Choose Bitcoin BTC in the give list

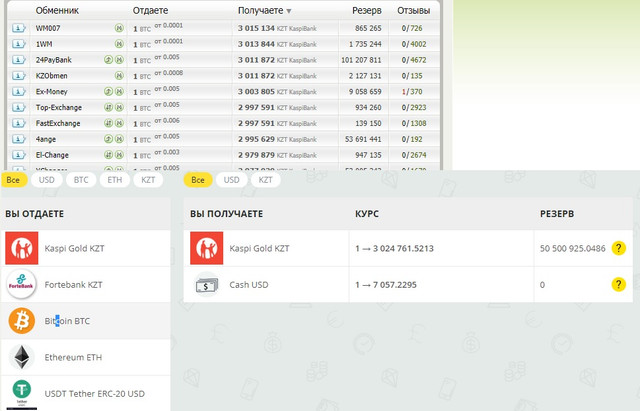tap(85, 321)
